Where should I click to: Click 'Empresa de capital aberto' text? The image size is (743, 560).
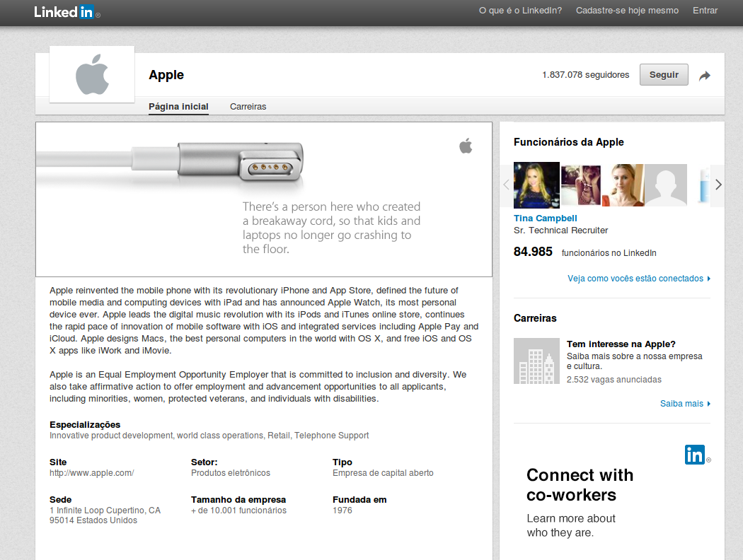coord(383,473)
